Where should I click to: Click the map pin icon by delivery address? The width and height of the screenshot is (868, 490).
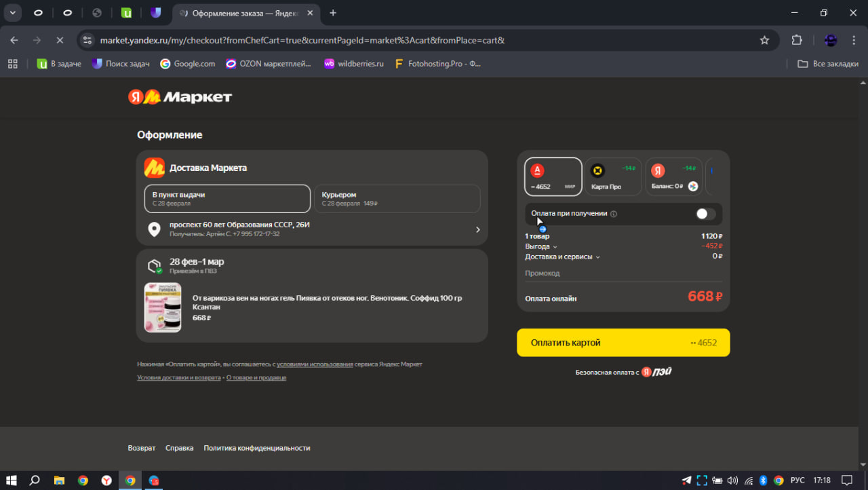pyautogui.click(x=155, y=229)
